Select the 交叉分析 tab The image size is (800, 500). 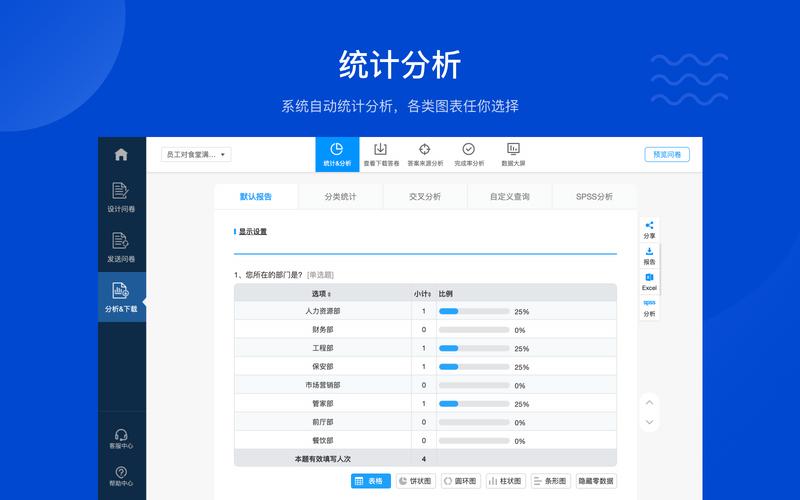point(425,196)
